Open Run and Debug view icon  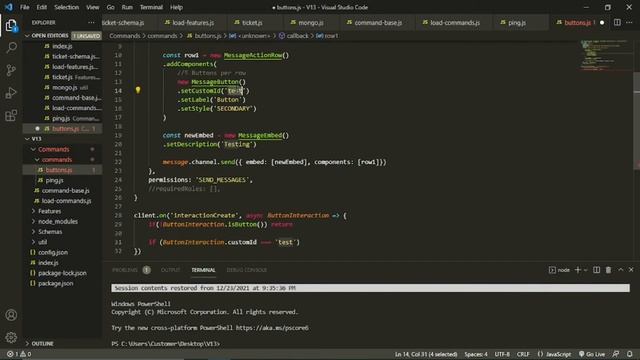(11, 93)
